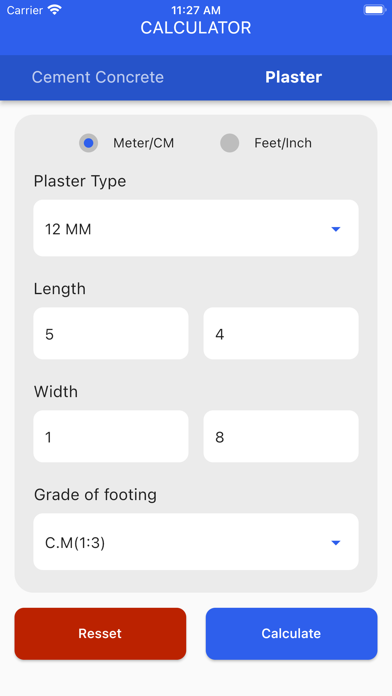Viewport: 392px width, 696px height.
Task: Click the 12 MM plaster type selection
Action: (196, 228)
